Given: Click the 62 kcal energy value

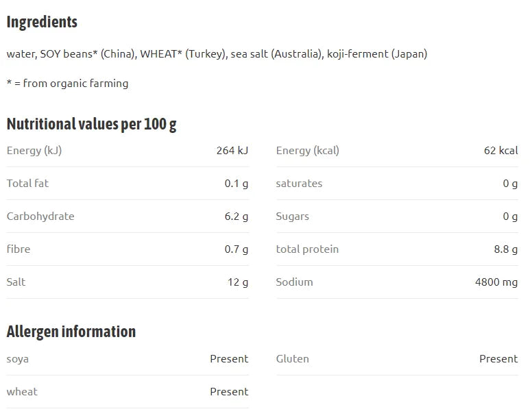Looking at the screenshot, I should [x=500, y=151].
